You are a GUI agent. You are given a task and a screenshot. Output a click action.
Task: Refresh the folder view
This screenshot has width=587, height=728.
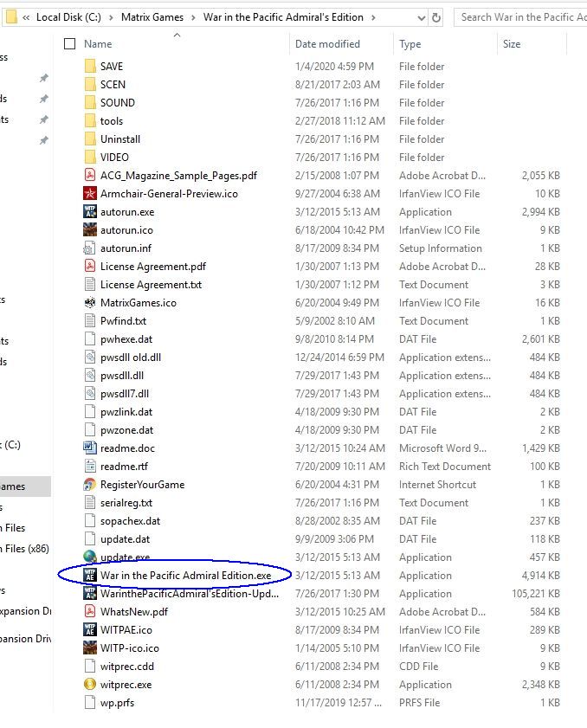click(436, 17)
